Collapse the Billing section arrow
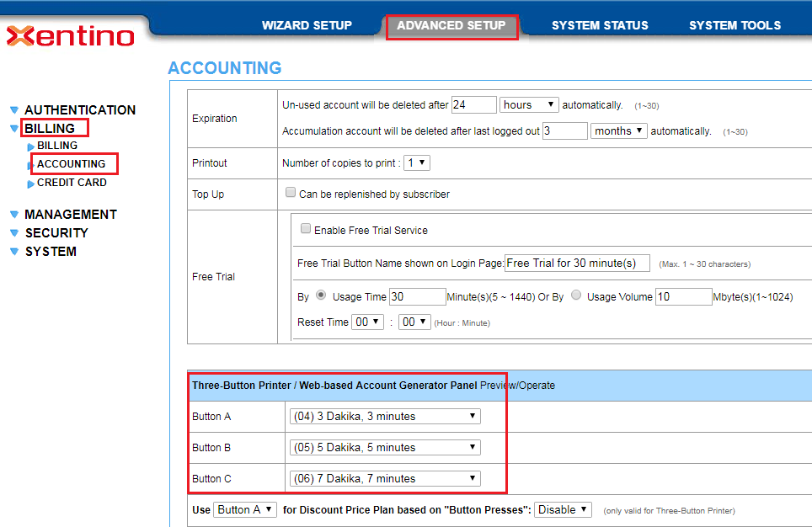This screenshot has height=527, width=812. tap(14, 129)
